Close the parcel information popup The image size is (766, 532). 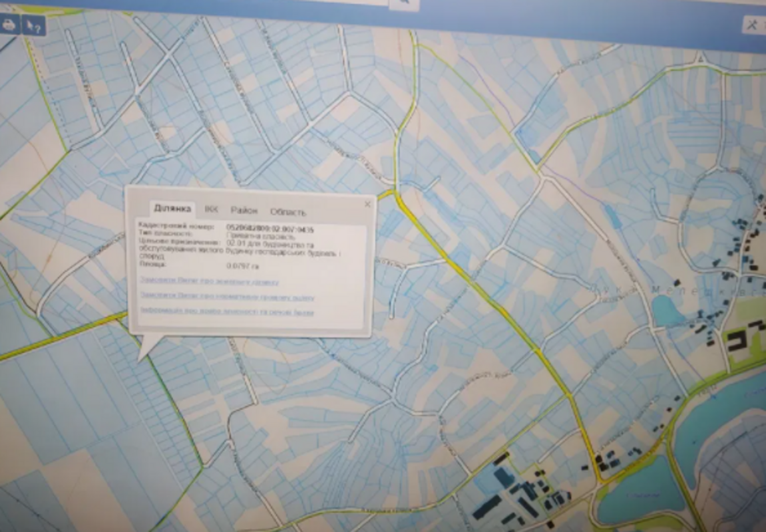(x=367, y=204)
